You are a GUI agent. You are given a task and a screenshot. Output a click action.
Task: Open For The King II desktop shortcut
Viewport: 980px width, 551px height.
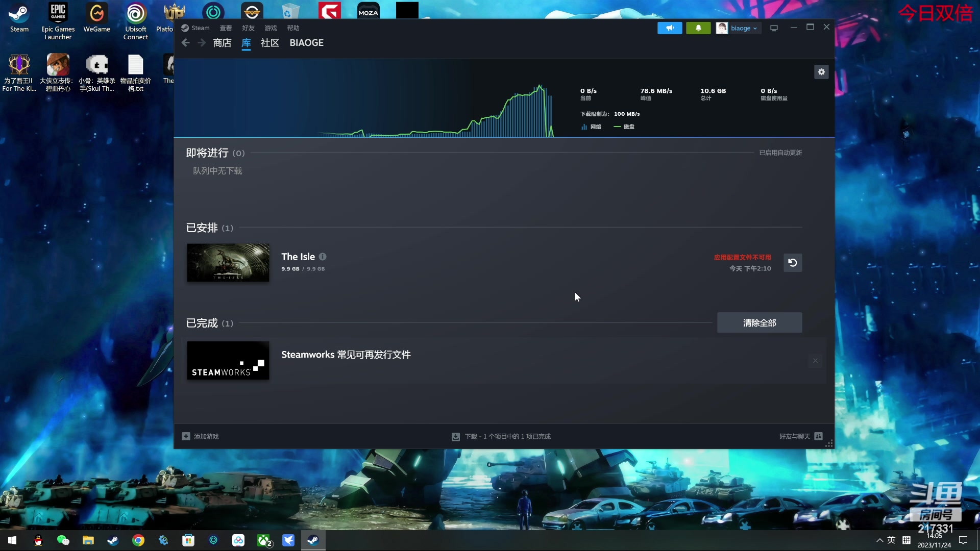pos(19,73)
